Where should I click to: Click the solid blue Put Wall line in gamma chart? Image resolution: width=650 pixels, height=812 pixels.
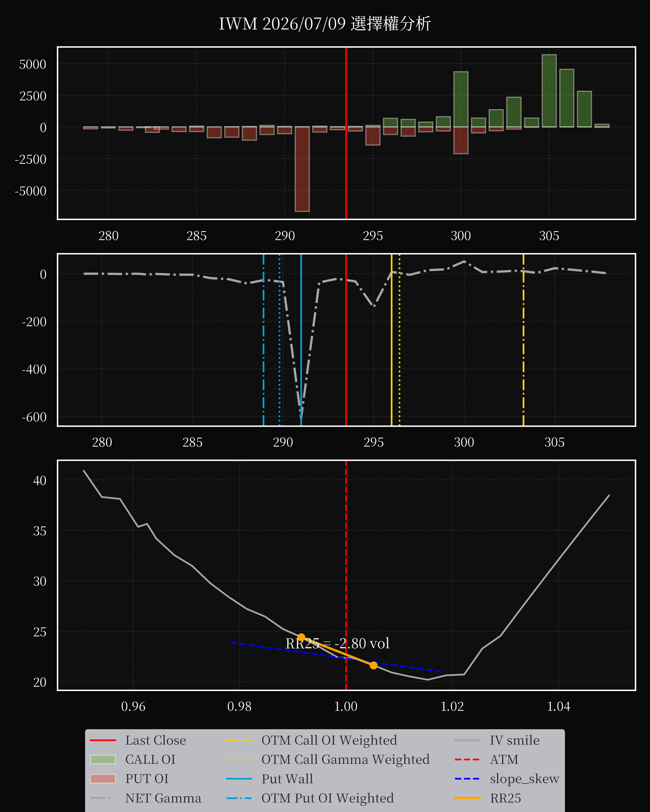coord(301,340)
